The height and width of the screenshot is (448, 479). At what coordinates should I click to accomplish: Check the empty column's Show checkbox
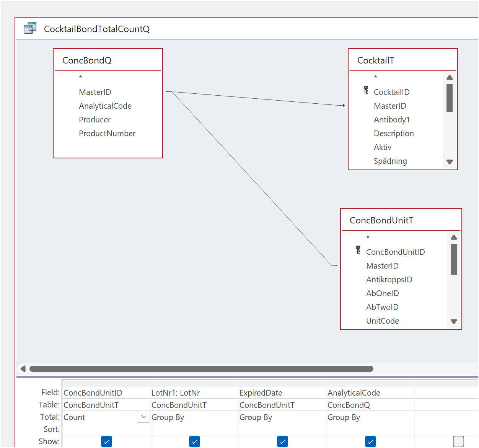pos(458,441)
